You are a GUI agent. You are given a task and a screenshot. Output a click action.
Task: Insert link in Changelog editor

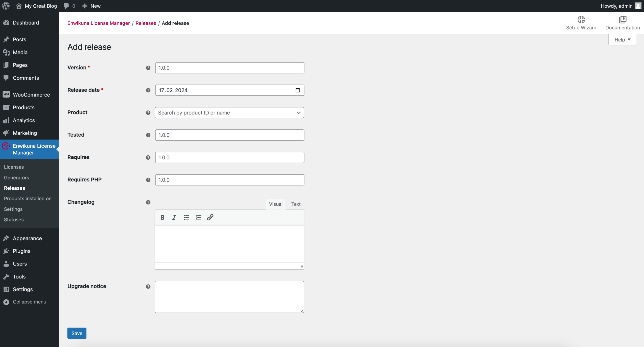coord(210,217)
